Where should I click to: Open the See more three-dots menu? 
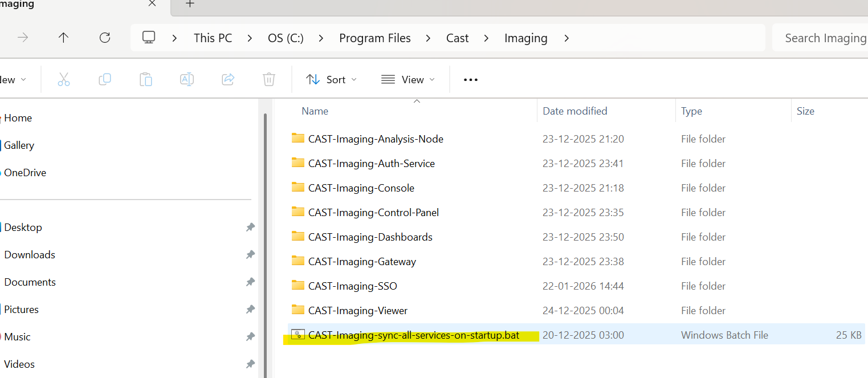[471, 80]
